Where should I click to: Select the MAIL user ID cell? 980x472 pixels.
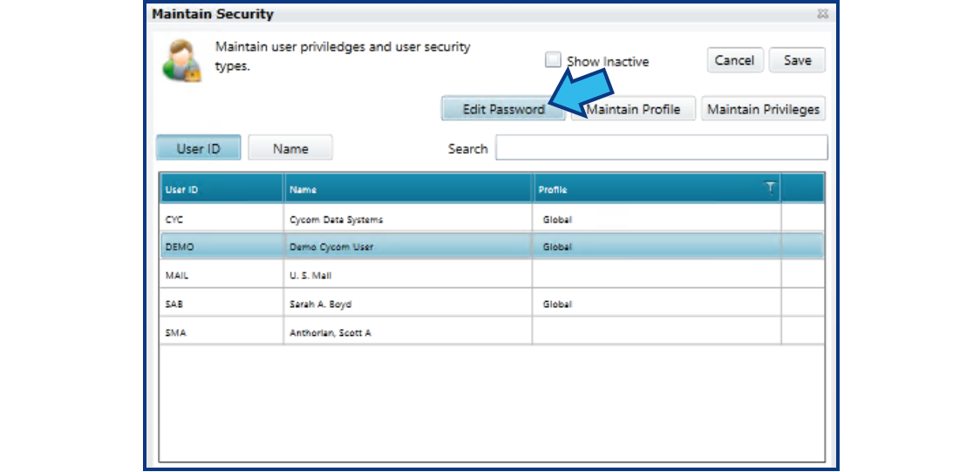click(221, 275)
